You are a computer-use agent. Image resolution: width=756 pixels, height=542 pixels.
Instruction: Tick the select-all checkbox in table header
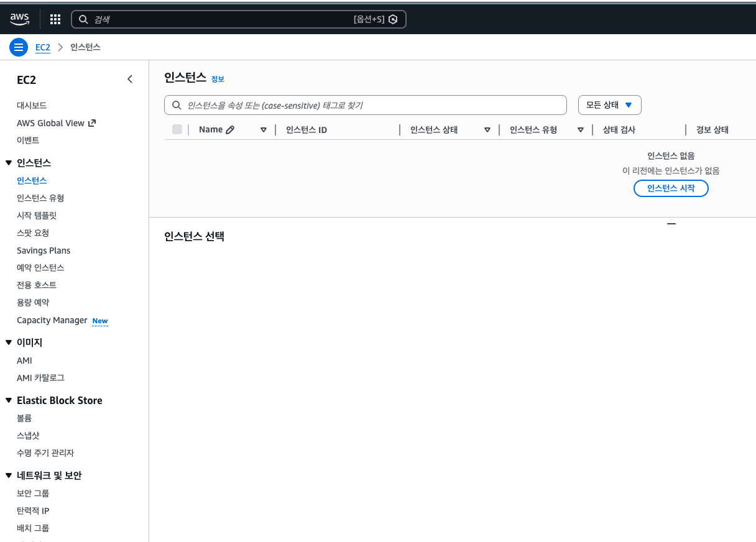(x=177, y=129)
